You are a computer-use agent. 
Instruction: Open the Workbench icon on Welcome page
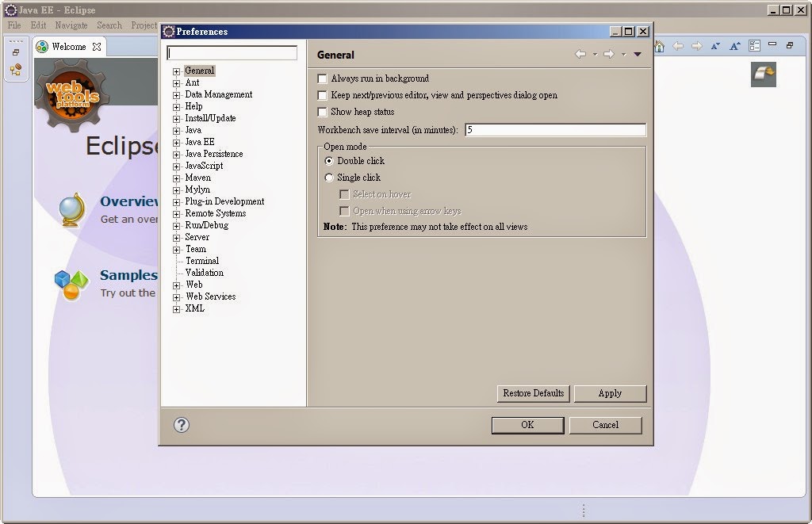pyautogui.click(x=764, y=74)
